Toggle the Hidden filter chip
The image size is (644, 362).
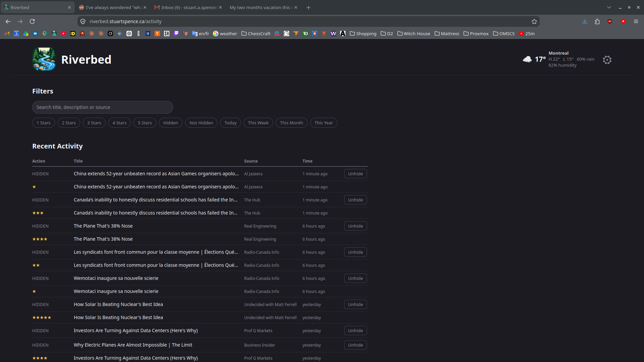click(171, 123)
